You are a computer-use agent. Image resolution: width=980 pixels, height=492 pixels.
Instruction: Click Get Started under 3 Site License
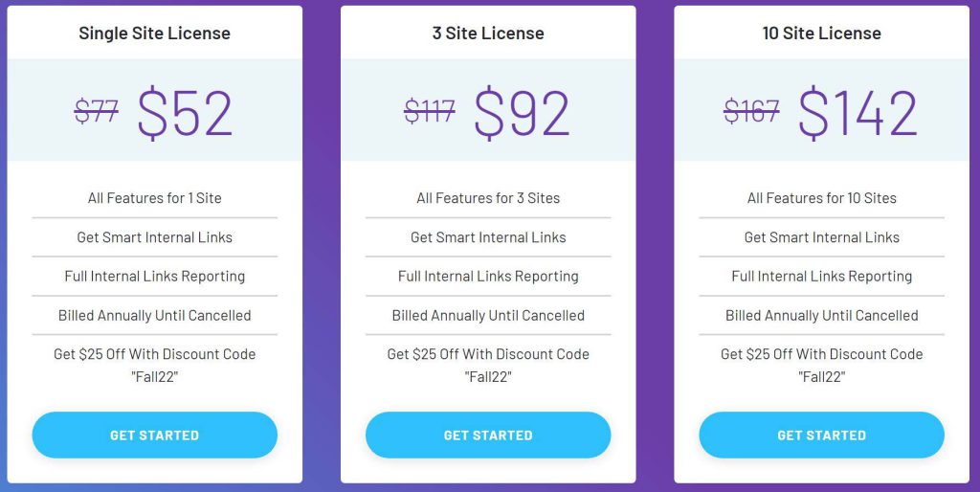tap(488, 436)
